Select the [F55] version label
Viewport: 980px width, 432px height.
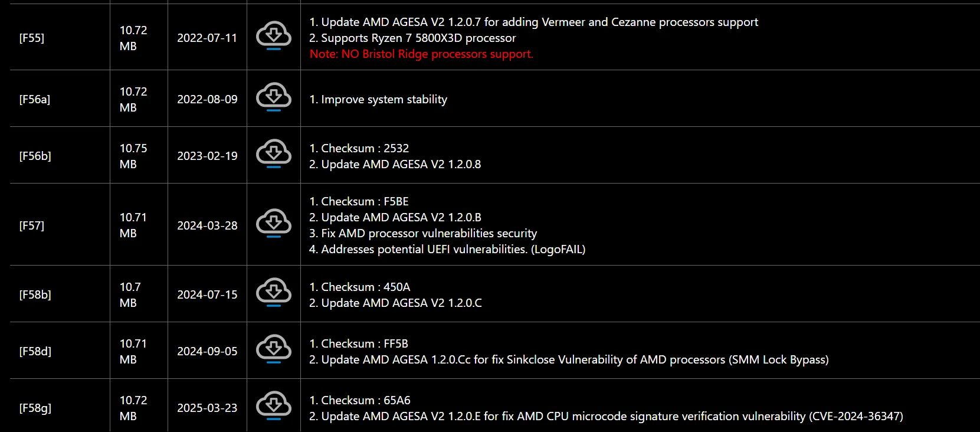tap(32, 38)
